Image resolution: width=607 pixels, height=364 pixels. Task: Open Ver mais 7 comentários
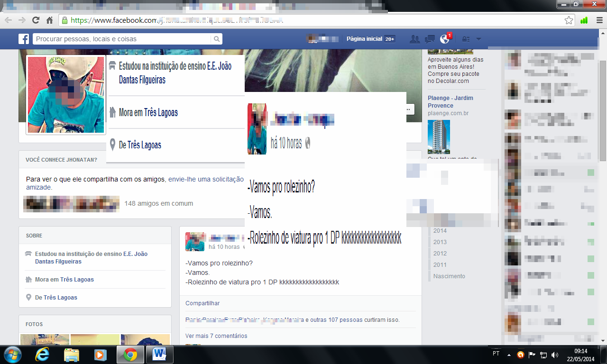216,336
